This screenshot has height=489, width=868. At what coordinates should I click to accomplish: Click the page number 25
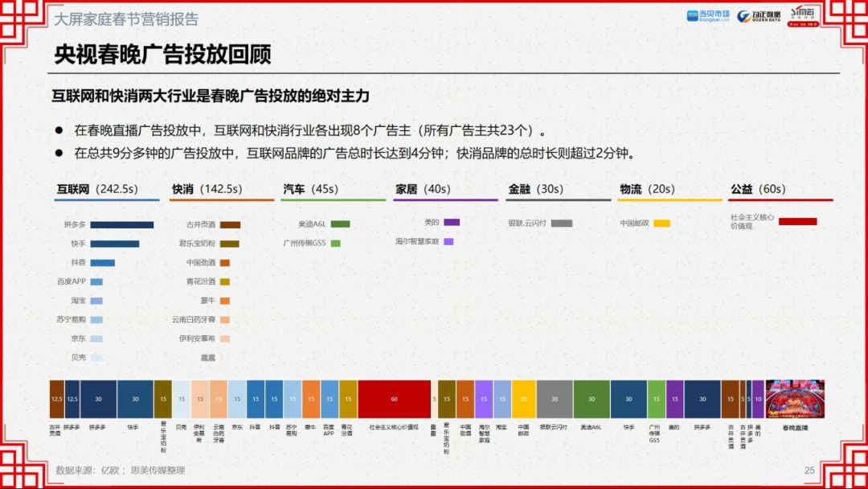coord(809,470)
